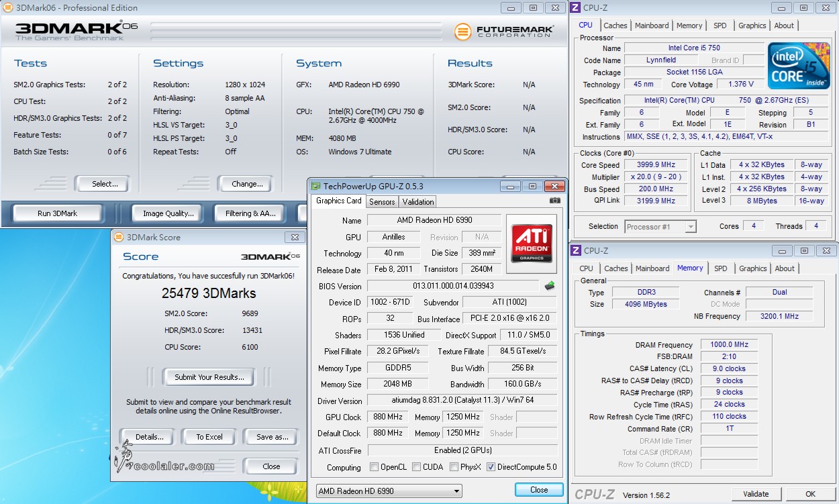
Task: Toggle the DirectCompute 5.0 checkbox
Action: [x=491, y=467]
